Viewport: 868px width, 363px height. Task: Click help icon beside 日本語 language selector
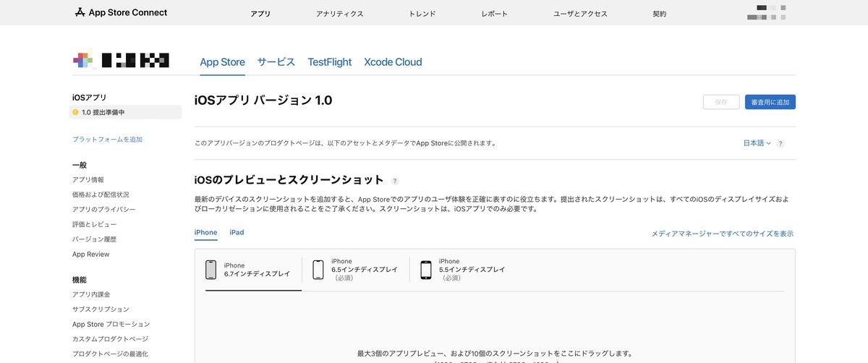780,143
